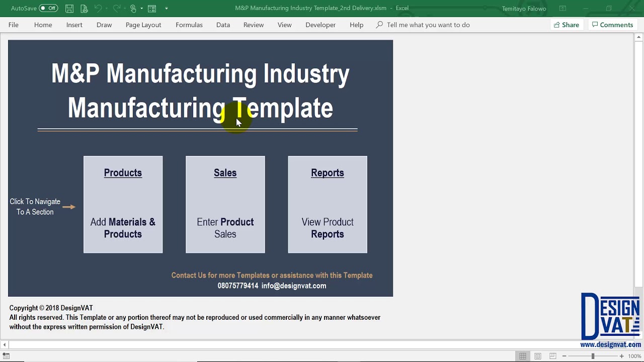Open the Data tab
The height and width of the screenshot is (362, 644).
pyautogui.click(x=223, y=25)
